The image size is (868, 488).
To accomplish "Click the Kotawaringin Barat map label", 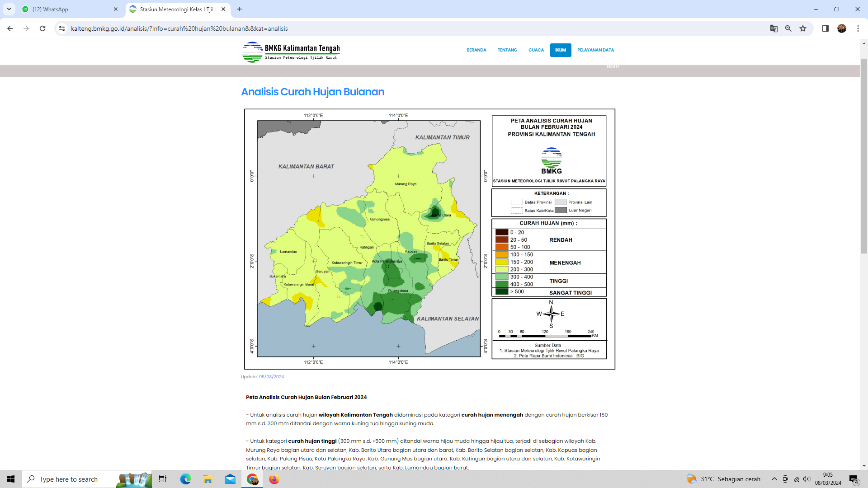I will pyautogui.click(x=298, y=285).
